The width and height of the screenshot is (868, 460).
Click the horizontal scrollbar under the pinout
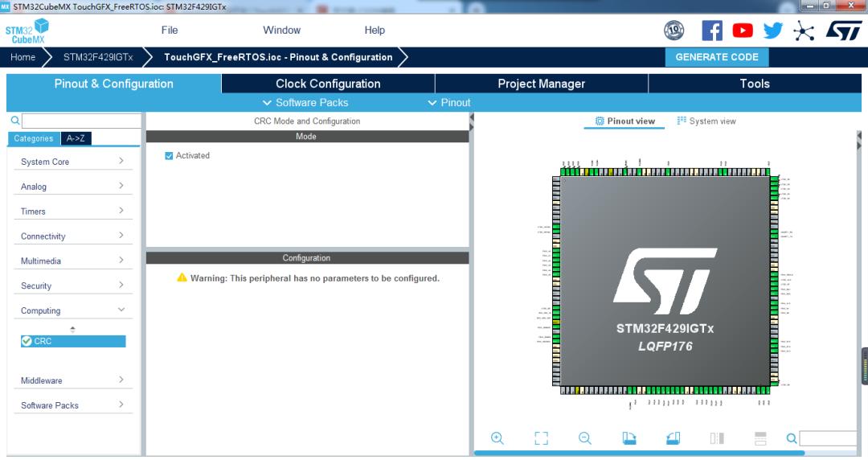point(640,453)
